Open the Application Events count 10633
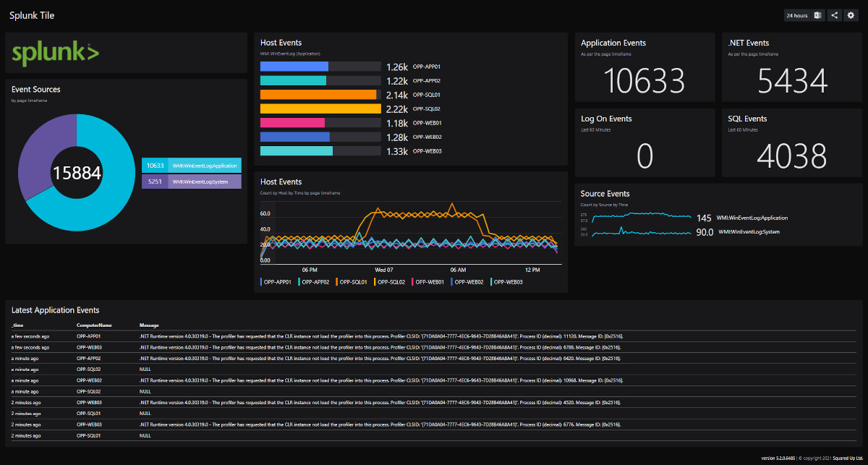Screen dimensions: 868x465 click(x=644, y=81)
